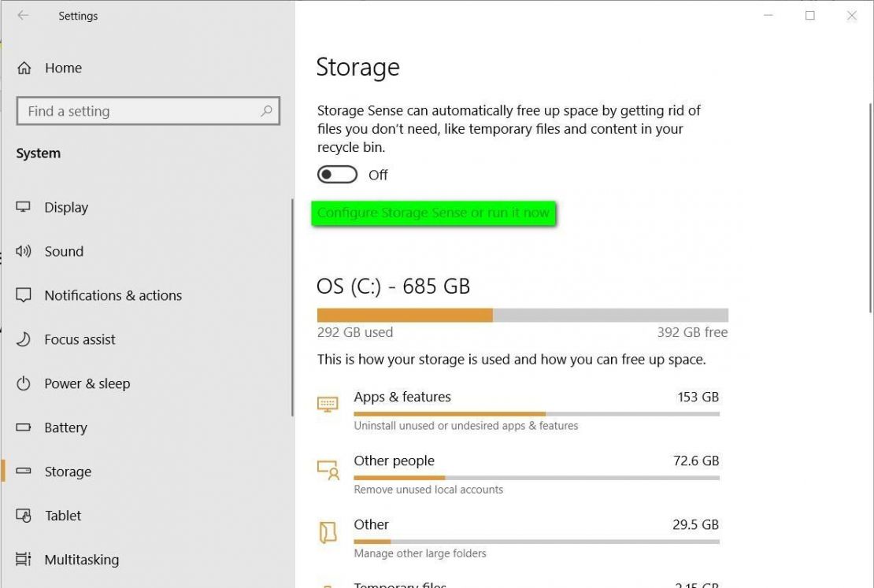Image resolution: width=874 pixels, height=588 pixels.
Task: Click the back arrow in the title bar
Action: coord(21,15)
